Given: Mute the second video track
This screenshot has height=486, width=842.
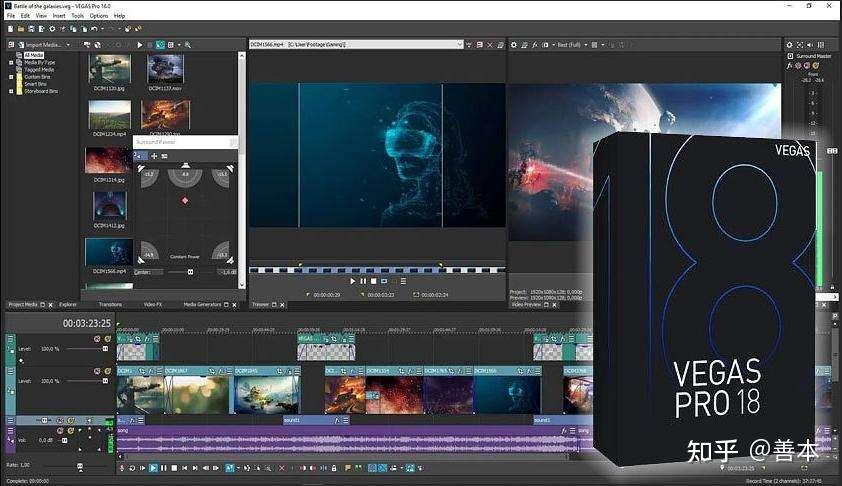Looking at the screenshot, I should [97, 371].
